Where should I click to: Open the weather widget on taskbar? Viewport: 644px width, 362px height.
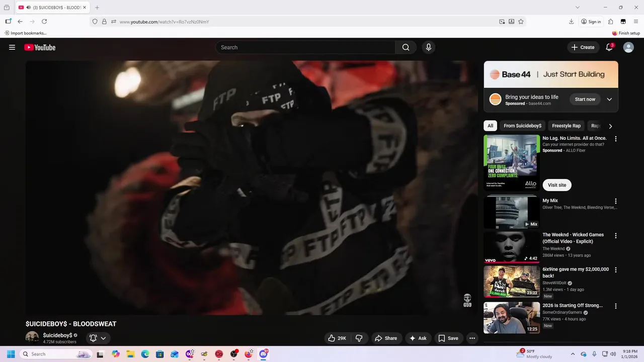tap(535, 354)
